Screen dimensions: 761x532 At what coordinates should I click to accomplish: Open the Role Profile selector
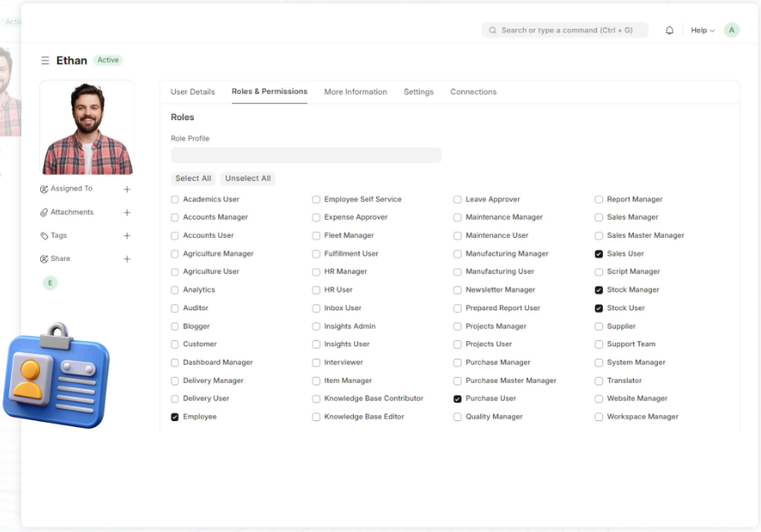[x=305, y=154]
